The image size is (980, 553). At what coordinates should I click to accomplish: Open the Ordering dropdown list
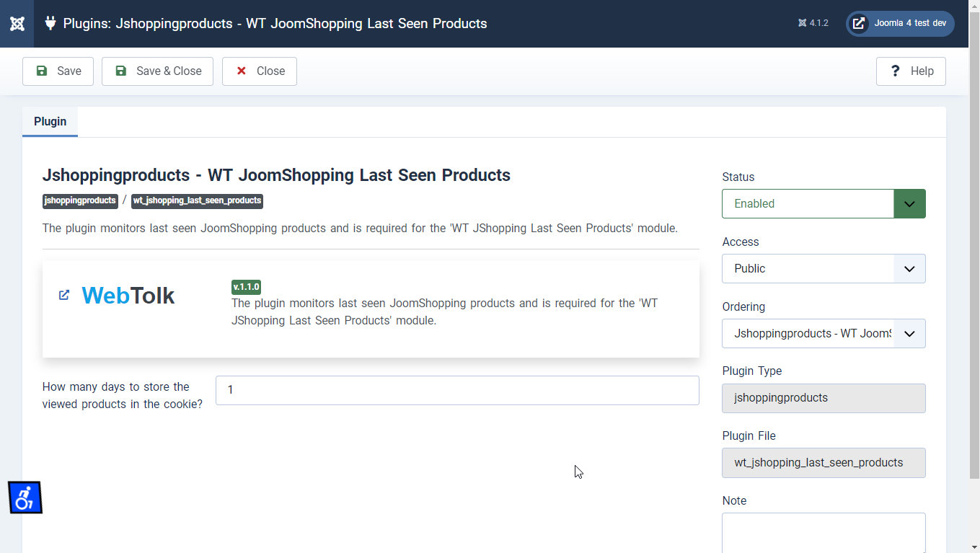(x=823, y=333)
